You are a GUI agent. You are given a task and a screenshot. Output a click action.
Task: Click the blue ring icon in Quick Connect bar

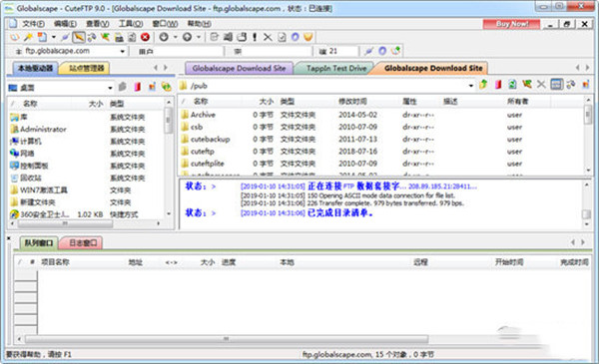point(382,51)
